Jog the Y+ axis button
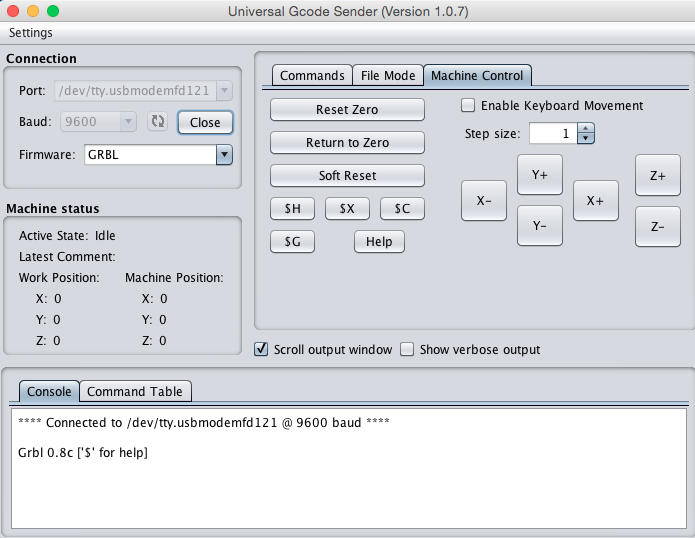The height and width of the screenshot is (538, 695). pos(540,175)
